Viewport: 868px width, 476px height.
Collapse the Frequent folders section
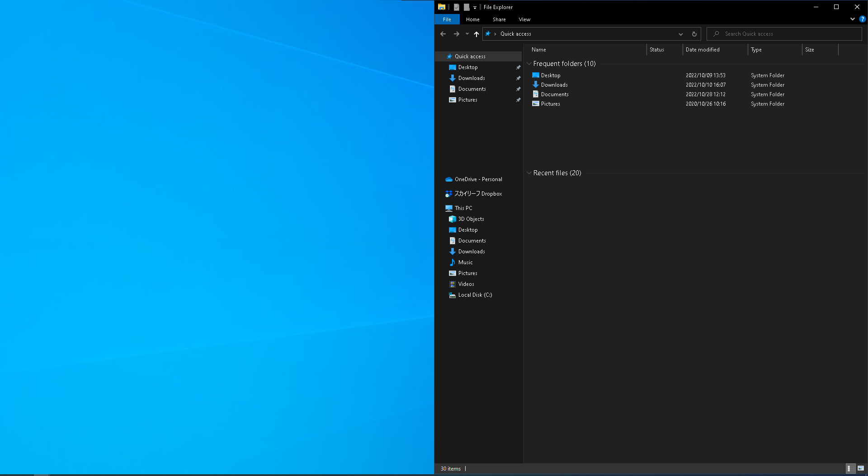click(x=529, y=64)
